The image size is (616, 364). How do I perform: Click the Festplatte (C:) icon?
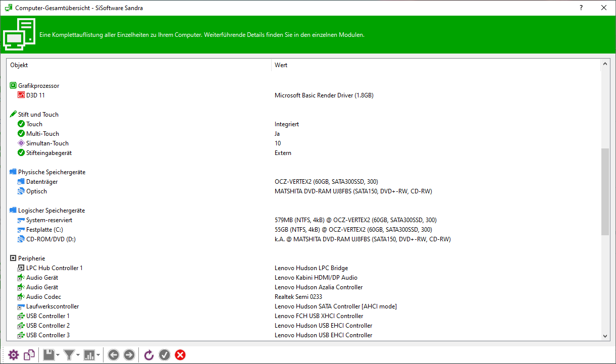pos(21,230)
